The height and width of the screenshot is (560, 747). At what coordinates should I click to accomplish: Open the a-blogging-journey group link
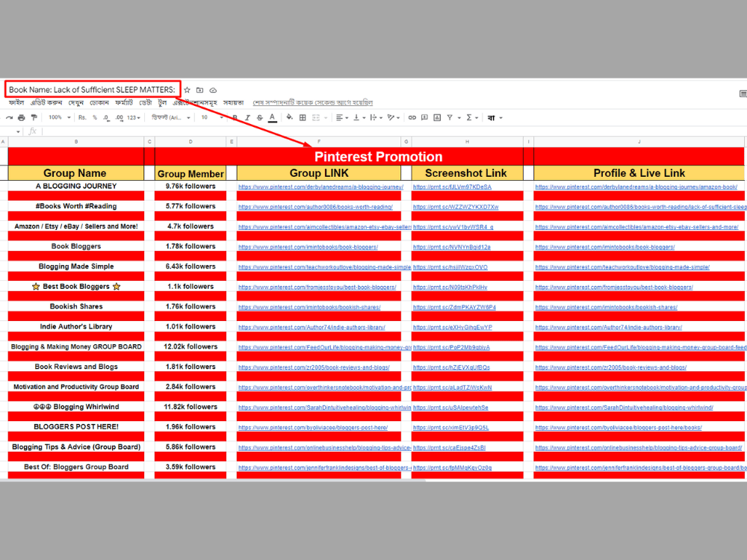320,187
